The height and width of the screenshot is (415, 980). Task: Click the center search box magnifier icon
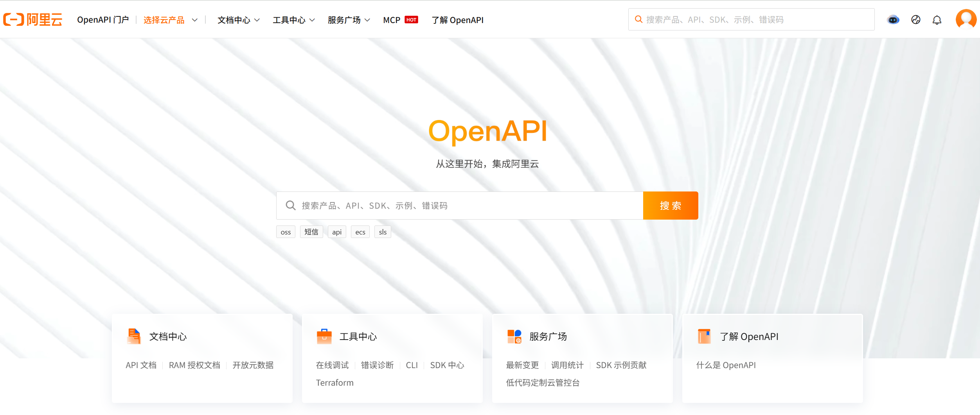click(x=290, y=206)
